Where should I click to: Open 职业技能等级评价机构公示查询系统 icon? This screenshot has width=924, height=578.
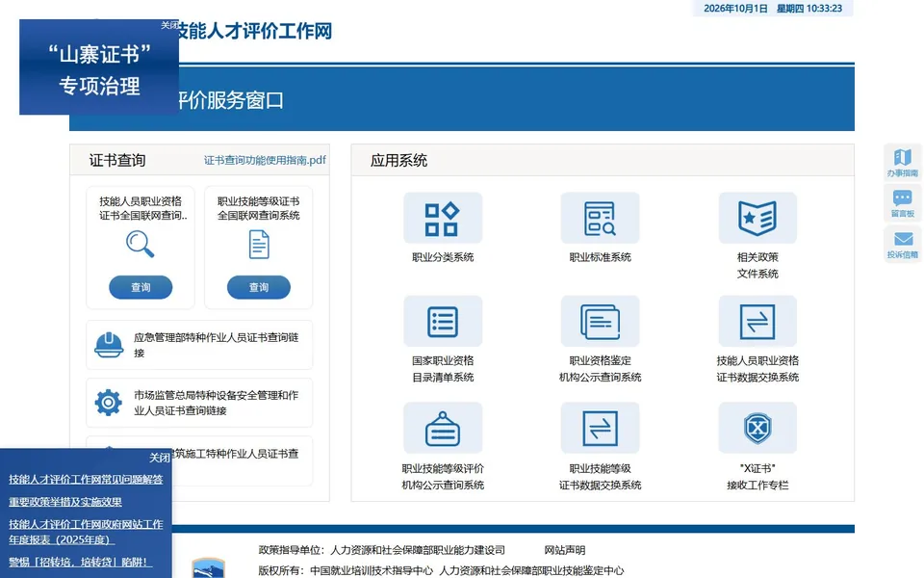(x=443, y=428)
